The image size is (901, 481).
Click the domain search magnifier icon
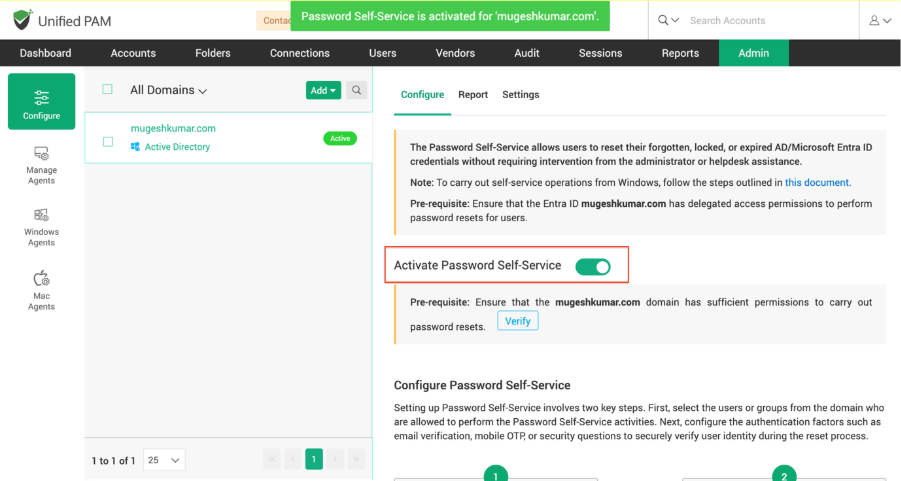(356, 90)
